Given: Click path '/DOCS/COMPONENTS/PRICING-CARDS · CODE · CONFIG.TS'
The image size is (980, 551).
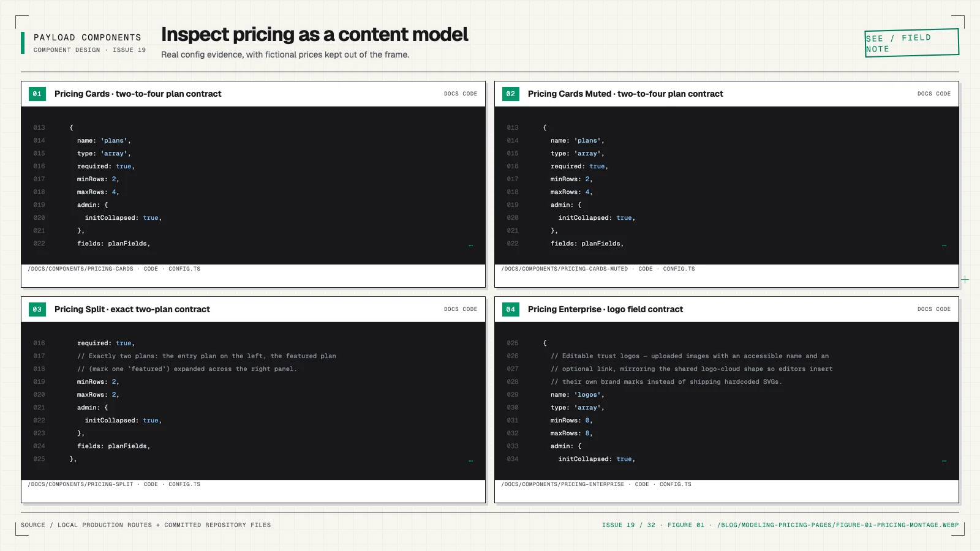Looking at the screenshot, I should click(x=114, y=269).
